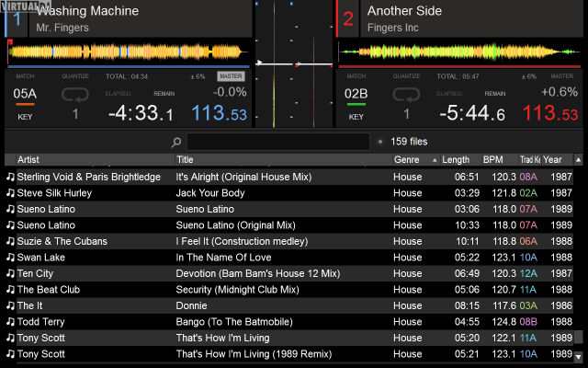
Task: Click the search magnifier icon
Action: point(176,142)
